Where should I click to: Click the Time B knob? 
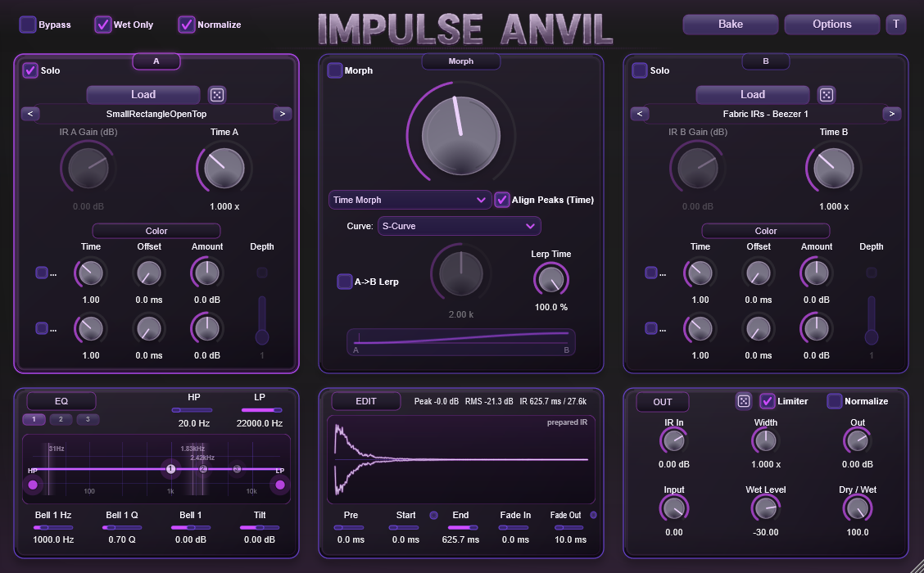pos(833,168)
